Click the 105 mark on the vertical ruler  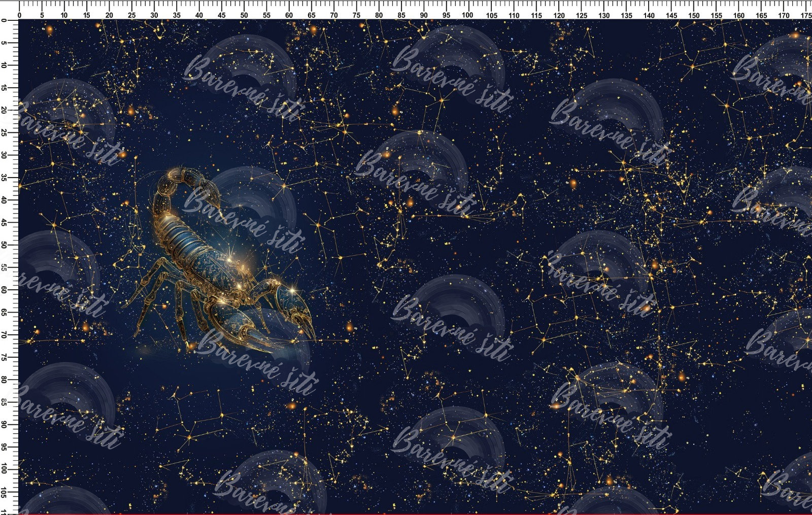click(x=4, y=492)
